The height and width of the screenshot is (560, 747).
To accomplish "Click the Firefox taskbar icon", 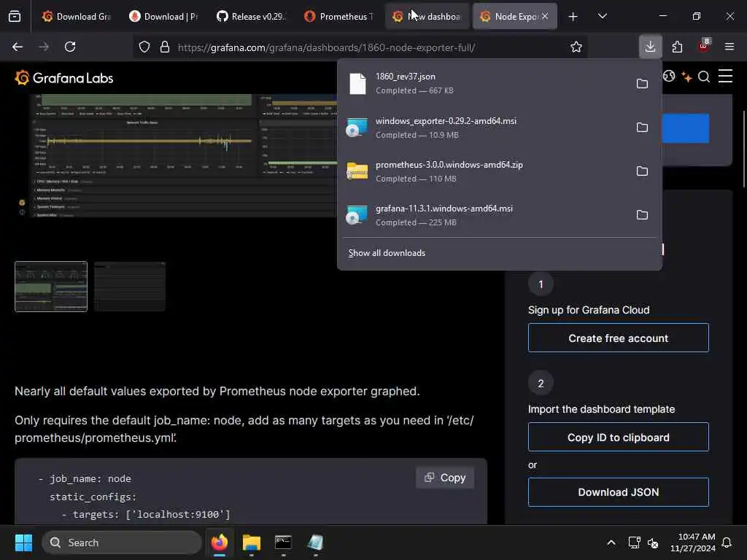I will click(x=220, y=542).
